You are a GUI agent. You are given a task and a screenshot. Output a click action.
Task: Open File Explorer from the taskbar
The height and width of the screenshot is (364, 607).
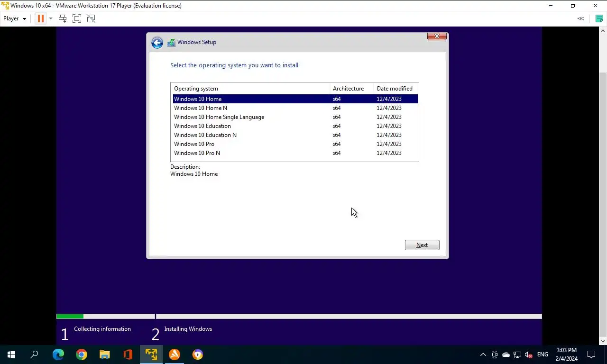pos(105,355)
